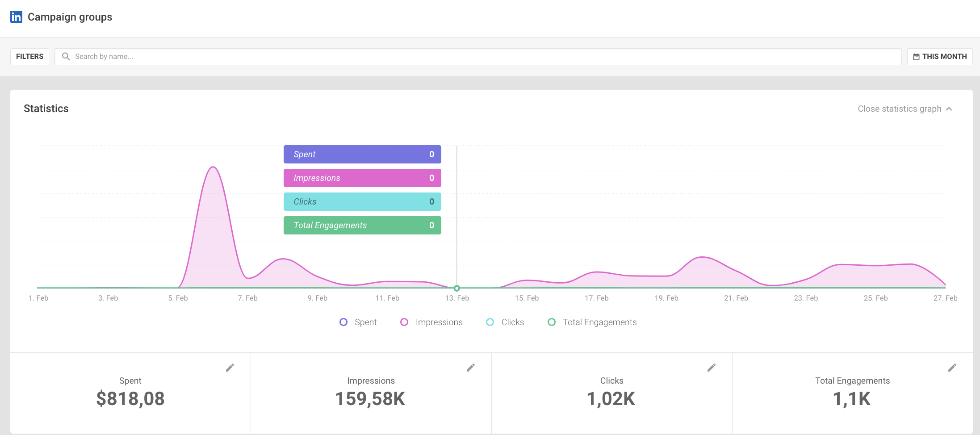Click the LinkedIn logo icon
This screenshot has width=980, height=435.
[16, 17]
